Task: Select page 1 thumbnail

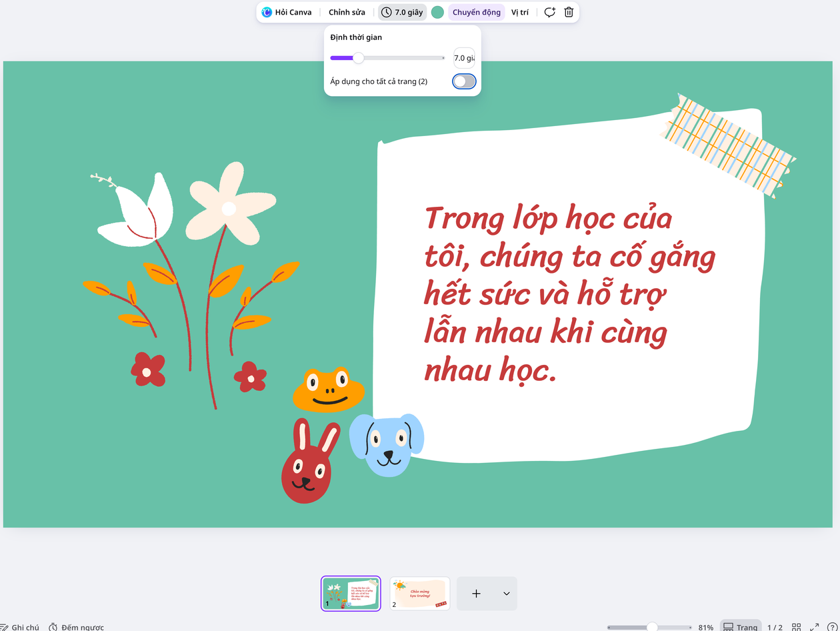Action: [351, 594]
